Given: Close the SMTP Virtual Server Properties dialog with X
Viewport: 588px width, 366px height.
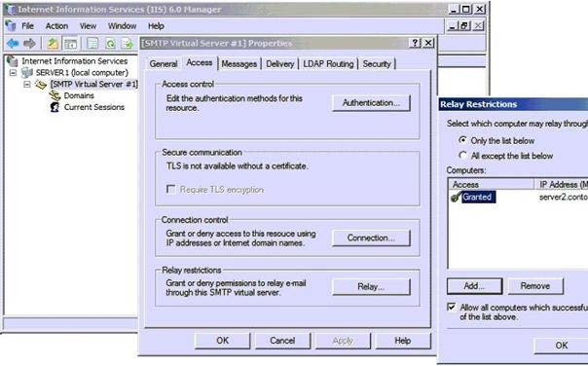Looking at the screenshot, I should (x=428, y=43).
